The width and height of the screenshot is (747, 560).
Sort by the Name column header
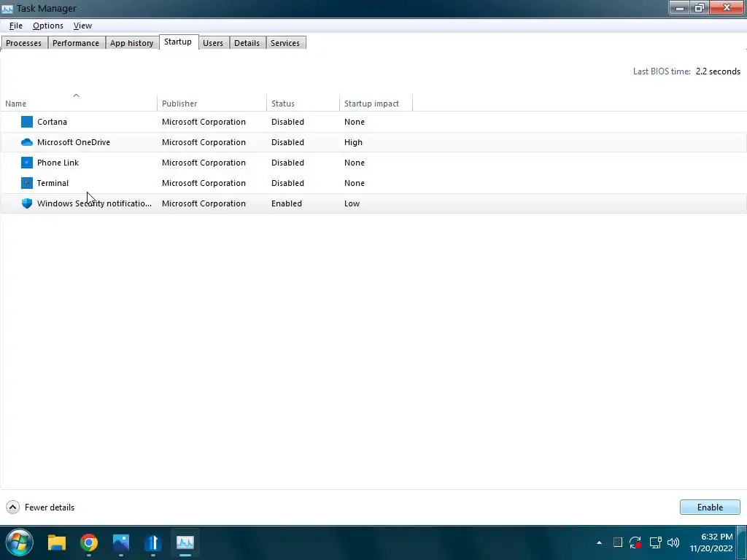79,104
